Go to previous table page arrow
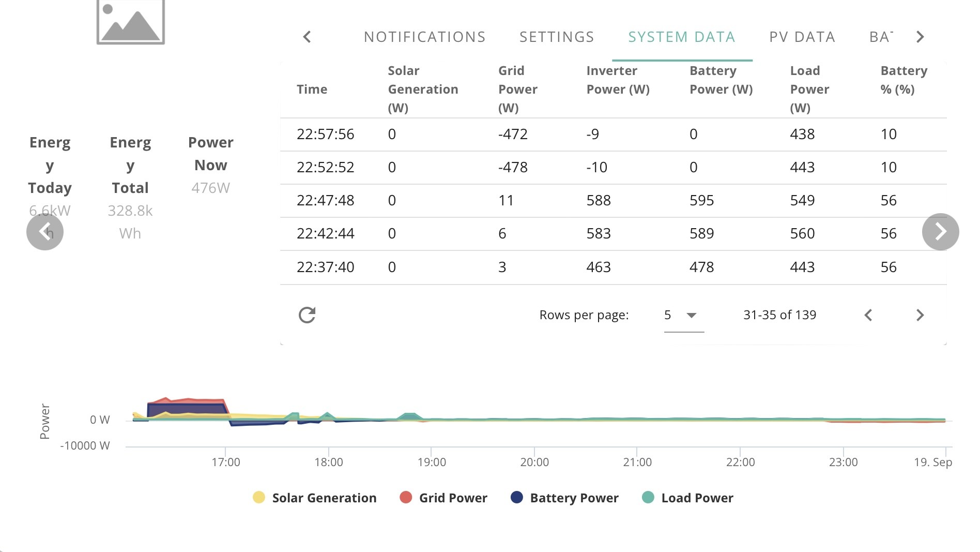 [868, 315]
